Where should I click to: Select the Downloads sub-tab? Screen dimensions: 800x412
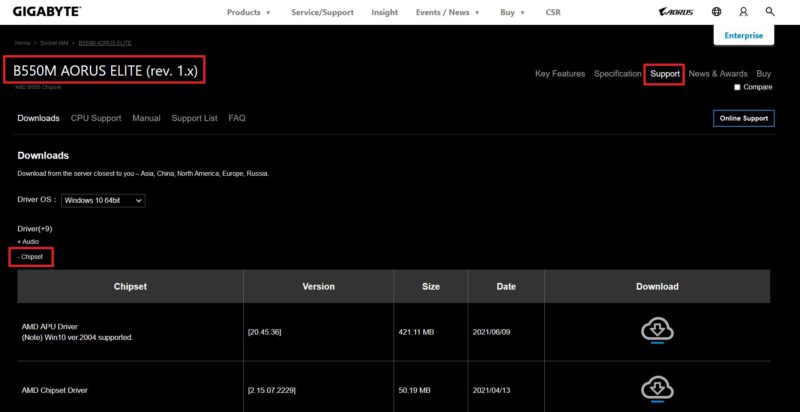pos(38,118)
